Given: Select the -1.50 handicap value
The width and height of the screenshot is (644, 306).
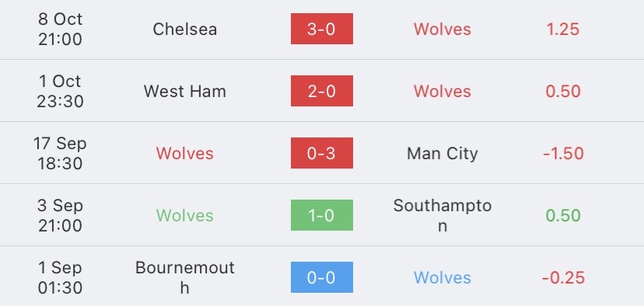Looking at the screenshot, I should pyautogui.click(x=563, y=154).
